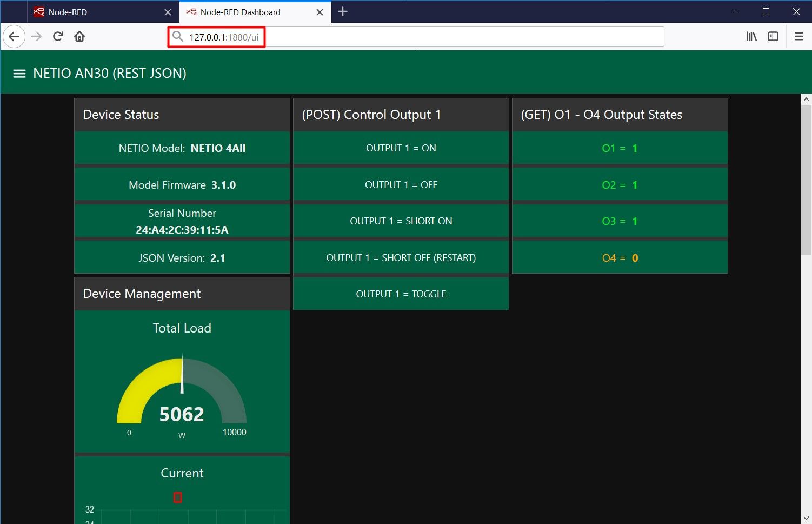Open the Library icon in Firefox toolbar
Viewport: 812px width, 524px height.
coord(751,36)
